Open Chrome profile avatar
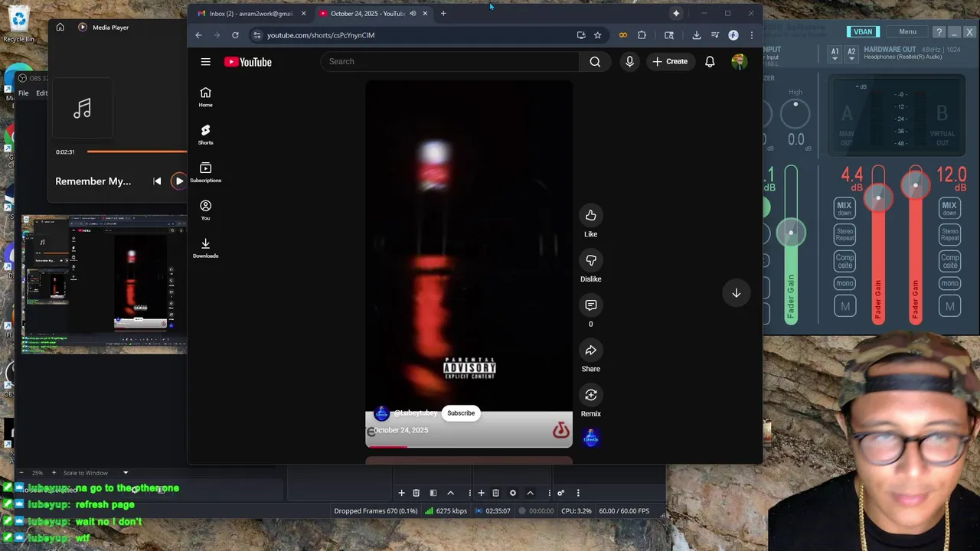This screenshot has width=980, height=551. point(733,35)
